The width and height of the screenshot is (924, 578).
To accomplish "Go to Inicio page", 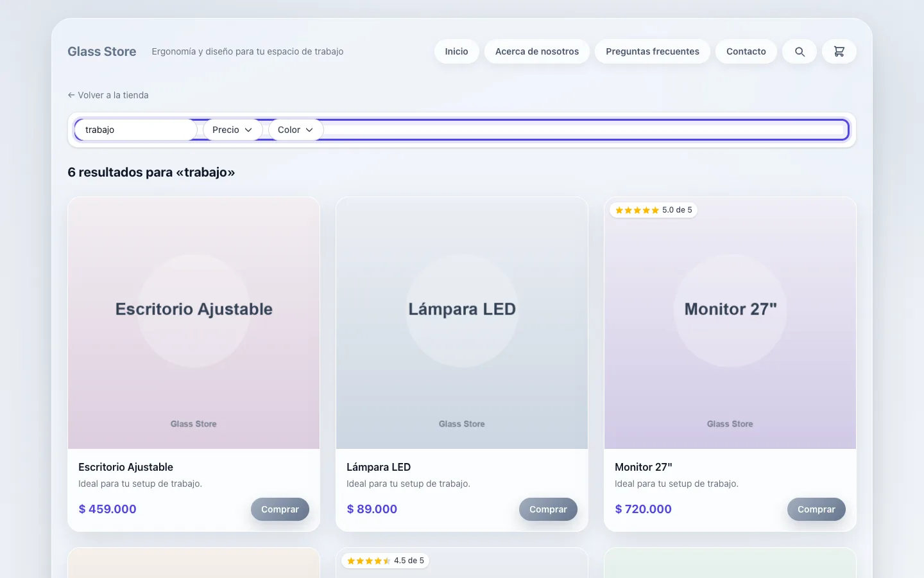I will (457, 51).
